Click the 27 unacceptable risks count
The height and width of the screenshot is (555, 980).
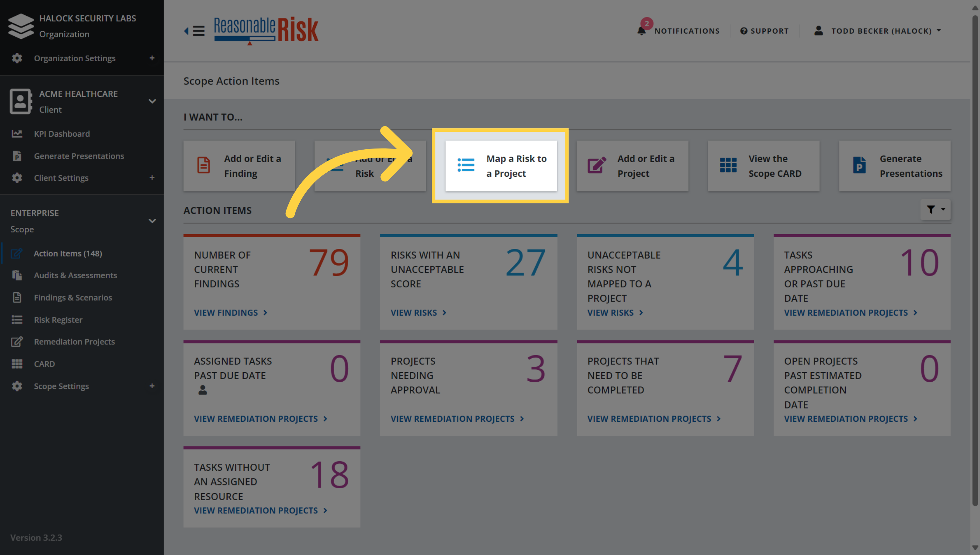[x=525, y=262]
